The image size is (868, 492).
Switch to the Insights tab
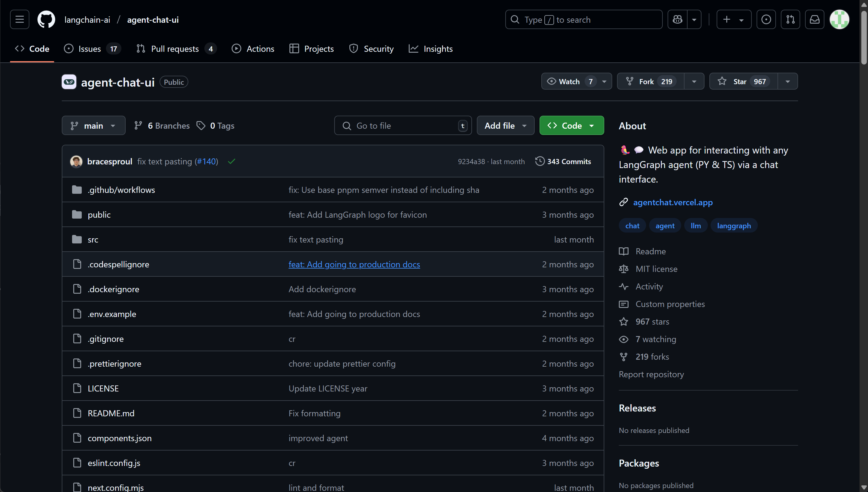431,49
